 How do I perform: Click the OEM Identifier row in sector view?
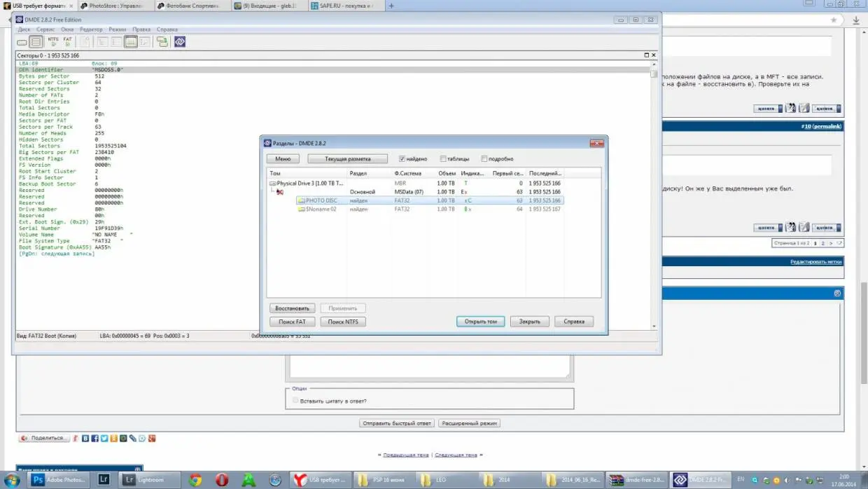tap(332, 70)
